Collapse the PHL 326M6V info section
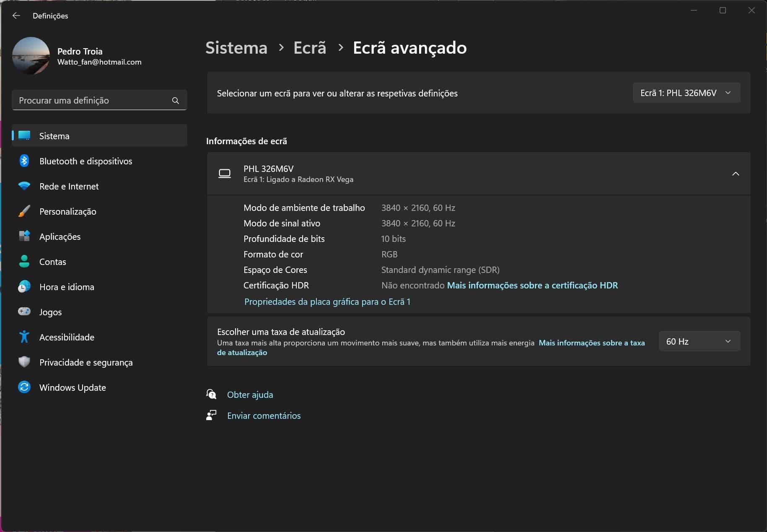Viewport: 767px width, 532px height. click(x=735, y=174)
